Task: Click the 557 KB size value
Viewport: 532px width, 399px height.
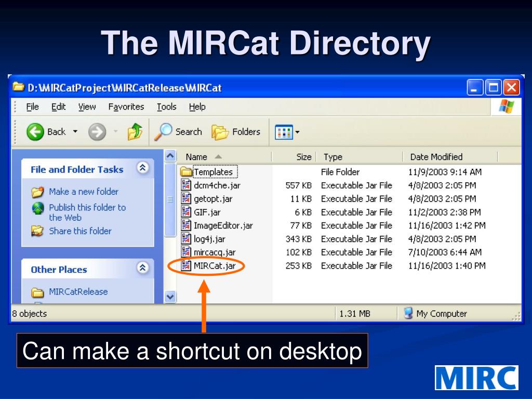Action: coord(298,185)
